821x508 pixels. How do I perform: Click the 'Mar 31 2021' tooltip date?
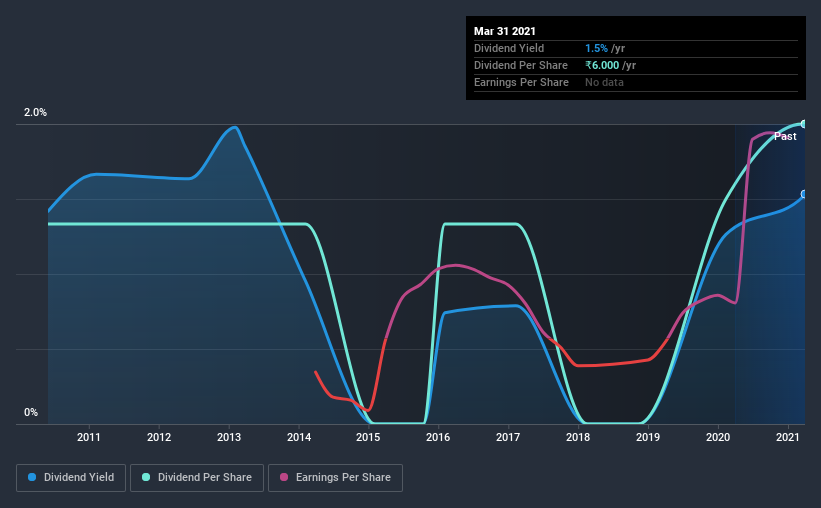(505, 31)
